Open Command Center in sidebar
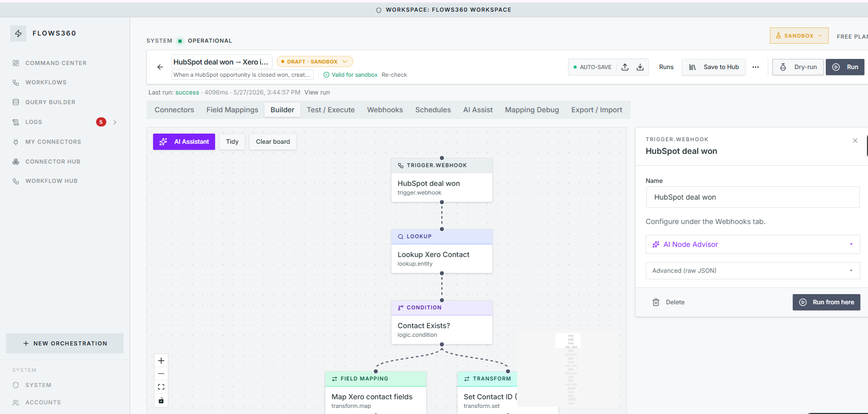 pyautogui.click(x=56, y=63)
